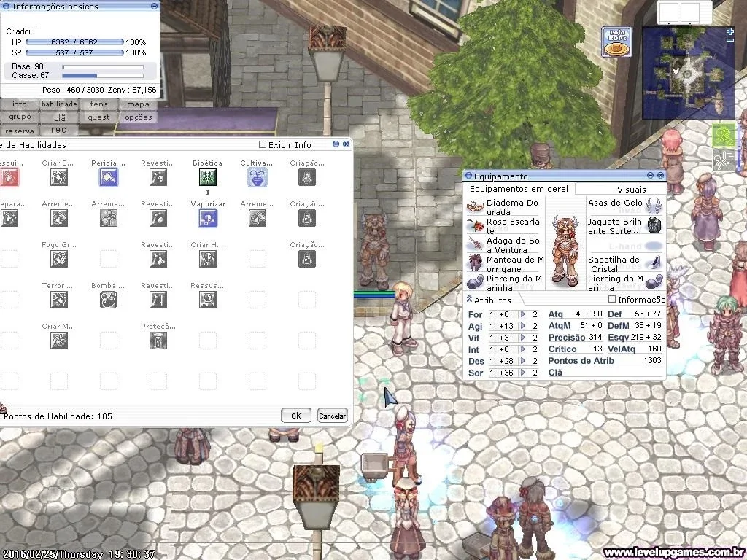This screenshot has width=747, height=560.
Task: Click the Pontos de Atrib value 1303
Action: tap(652, 360)
